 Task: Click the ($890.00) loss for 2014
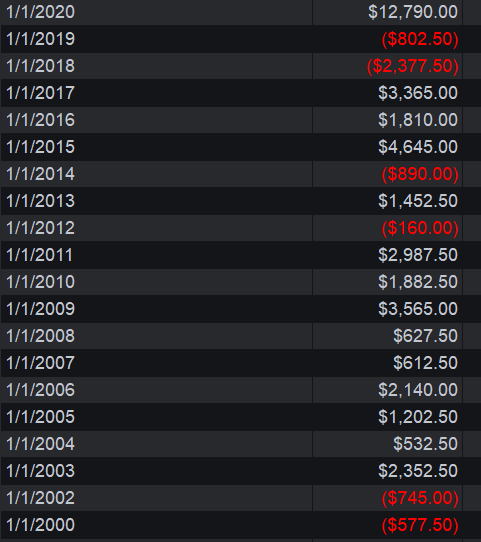coord(420,174)
